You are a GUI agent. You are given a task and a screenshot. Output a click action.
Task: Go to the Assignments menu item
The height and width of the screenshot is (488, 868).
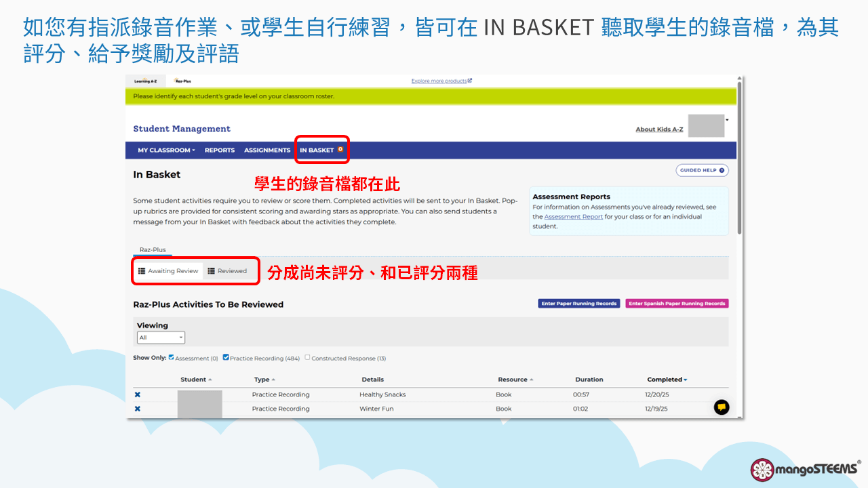pos(267,150)
